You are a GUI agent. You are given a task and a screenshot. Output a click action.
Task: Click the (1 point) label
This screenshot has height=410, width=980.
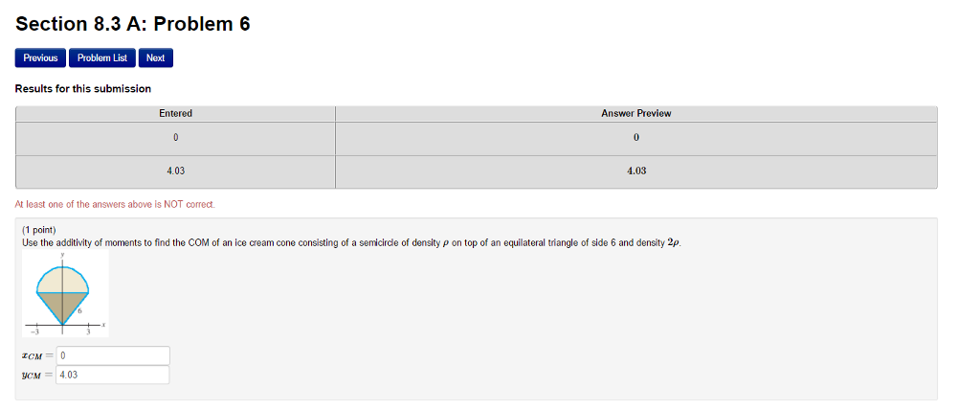click(38, 230)
